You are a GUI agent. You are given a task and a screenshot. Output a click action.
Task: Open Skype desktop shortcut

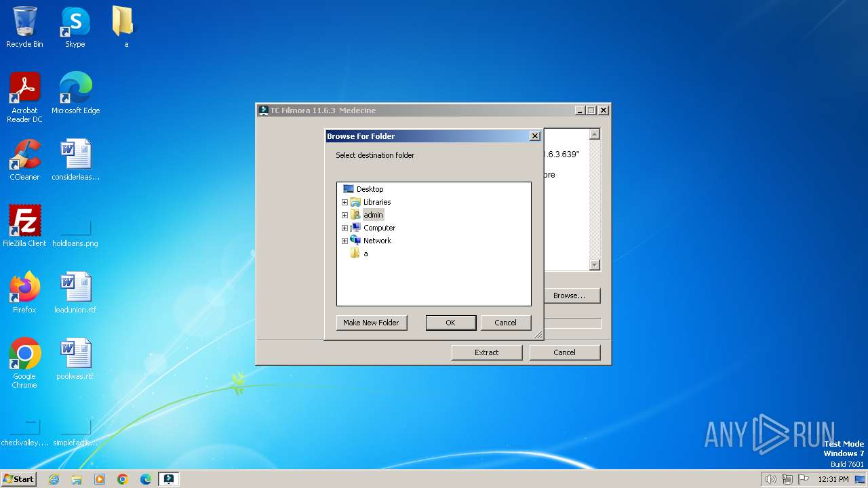(x=75, y=27)
